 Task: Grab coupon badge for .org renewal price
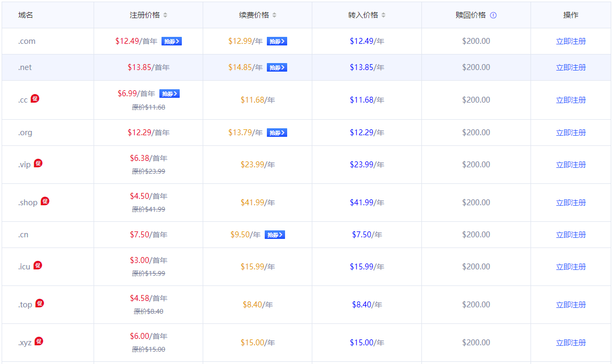[x=277, y=133]
